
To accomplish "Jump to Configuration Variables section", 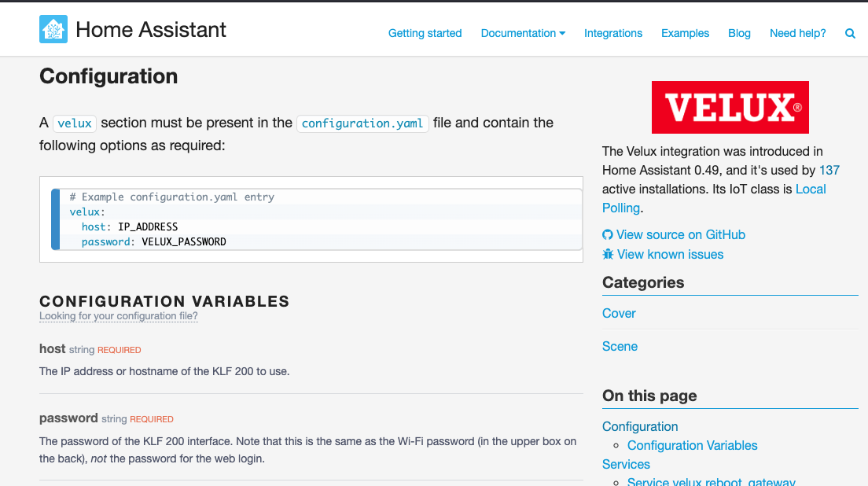I will (692, 445).
